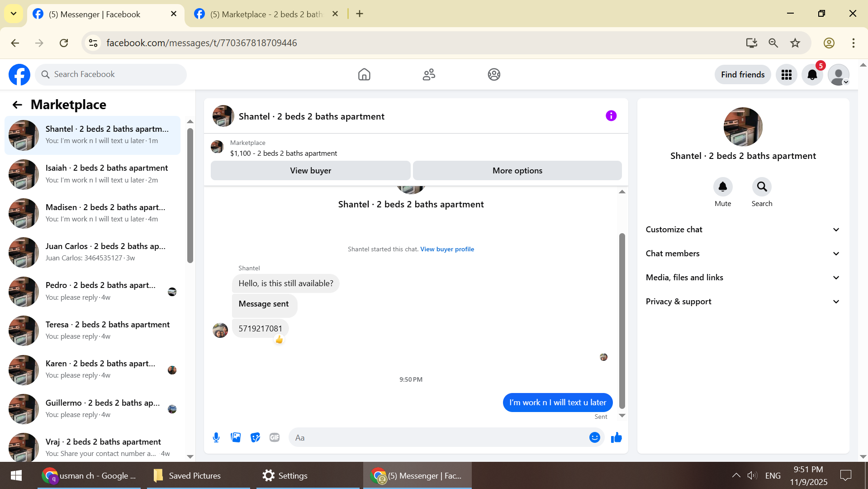Open Guillermo's apartment conversation
868x489 pixels.
point(92,409)
